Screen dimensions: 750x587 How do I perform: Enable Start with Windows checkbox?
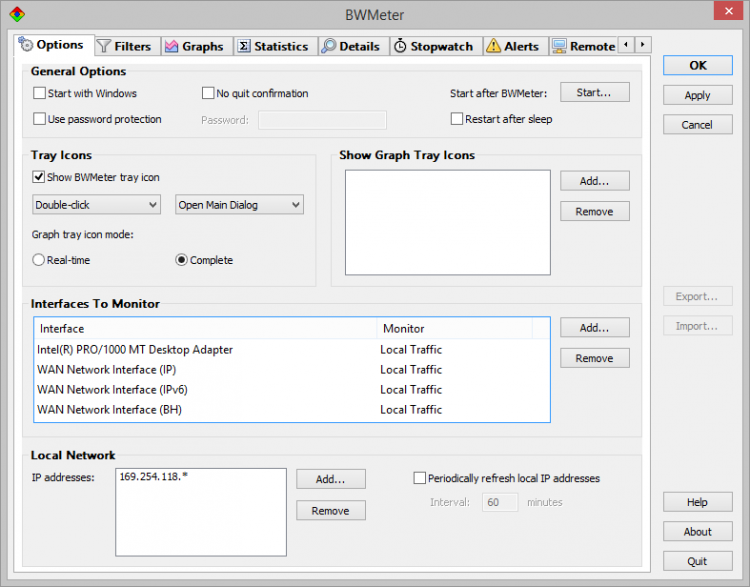tap(39, 93)
